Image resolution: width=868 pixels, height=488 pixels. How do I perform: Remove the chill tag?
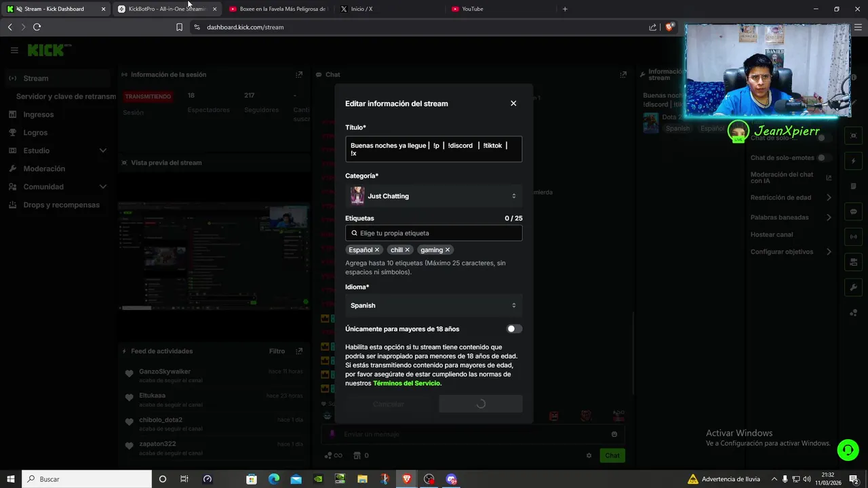(x=407, y=250)
